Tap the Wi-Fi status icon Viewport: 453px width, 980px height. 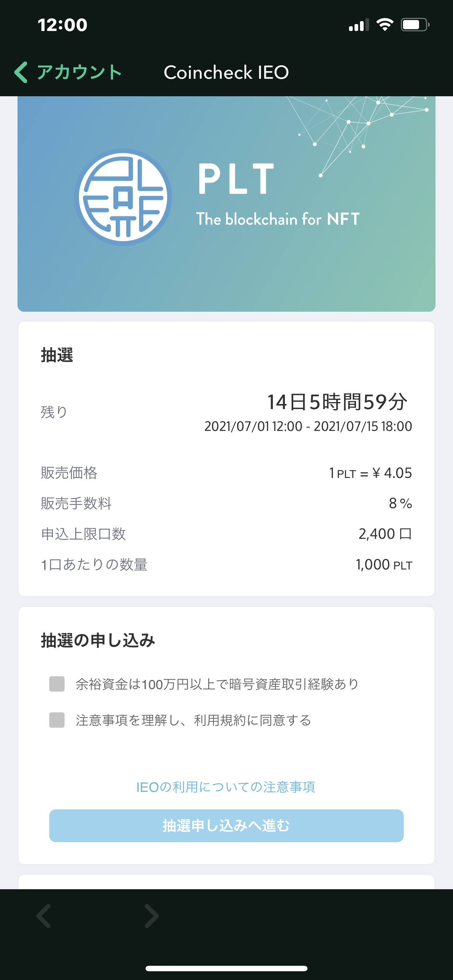[384, 25]
